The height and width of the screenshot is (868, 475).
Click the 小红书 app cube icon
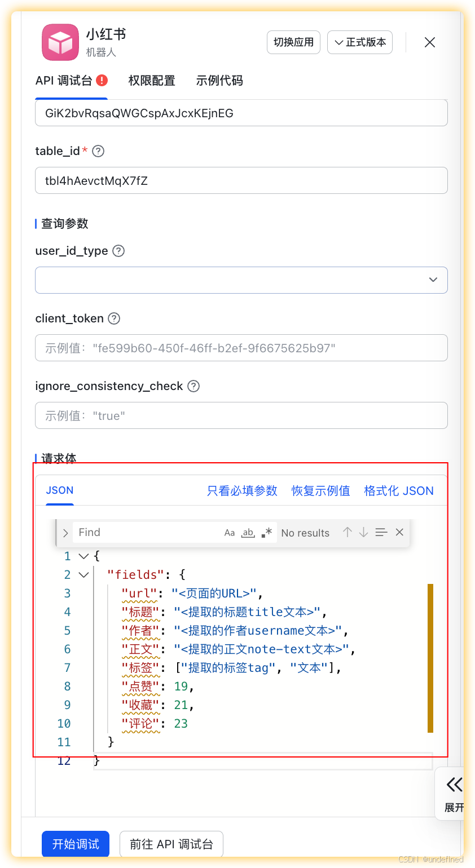60,42
